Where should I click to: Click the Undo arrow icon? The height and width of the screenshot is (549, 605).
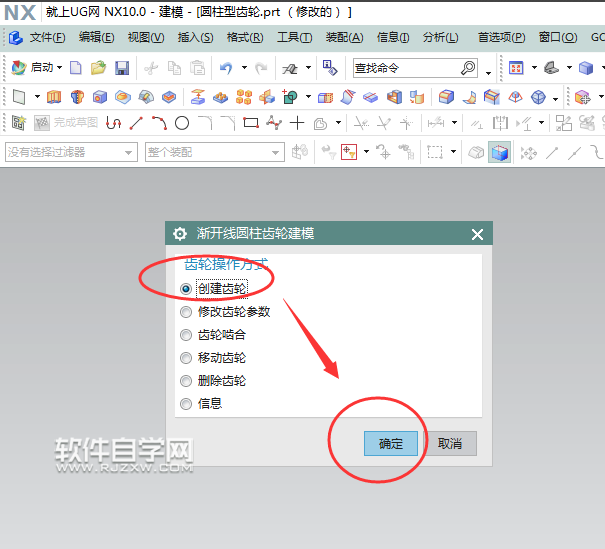[226, 68]
